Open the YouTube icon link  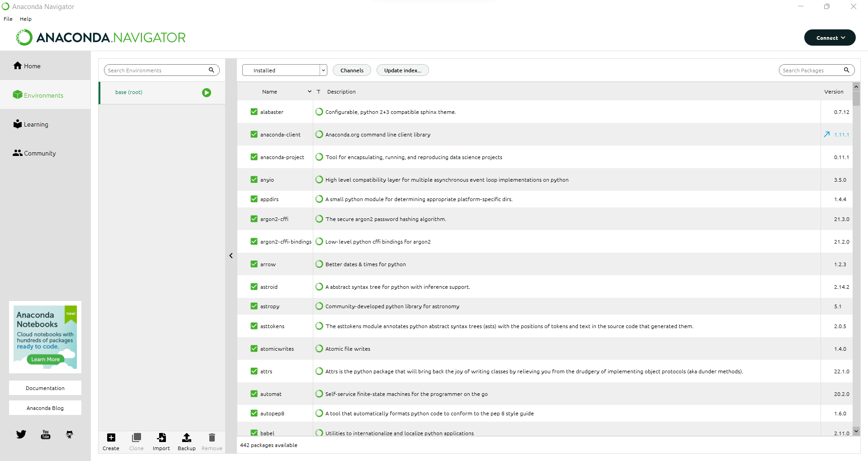coord(46,434)
